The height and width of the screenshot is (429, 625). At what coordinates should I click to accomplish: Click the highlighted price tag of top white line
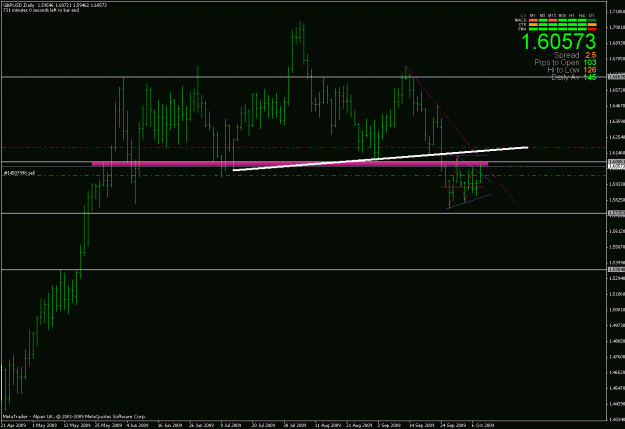tap(616, 77)
